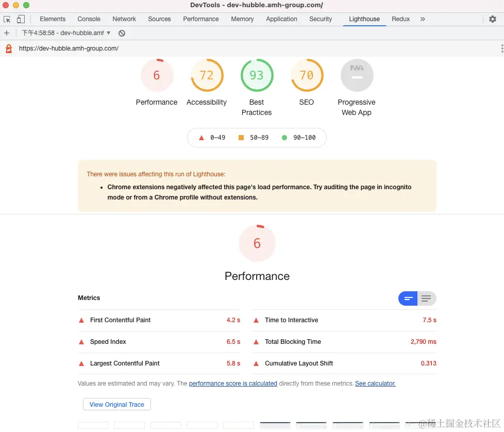Jump to SEO score gauge 70
504x432 pixels.
(307, 75)
